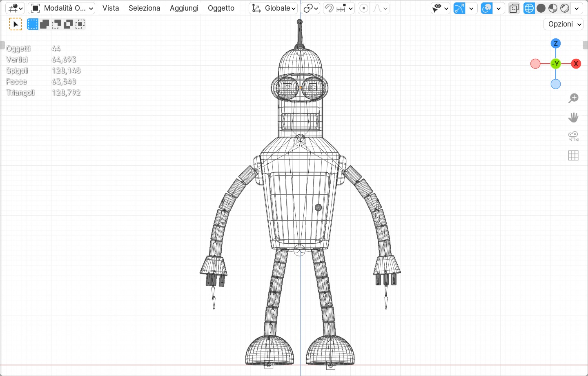Open the Seleziona menu
The width and height of the screenshot is (588, 376).
pyautogui.click(x=145, y=8)
